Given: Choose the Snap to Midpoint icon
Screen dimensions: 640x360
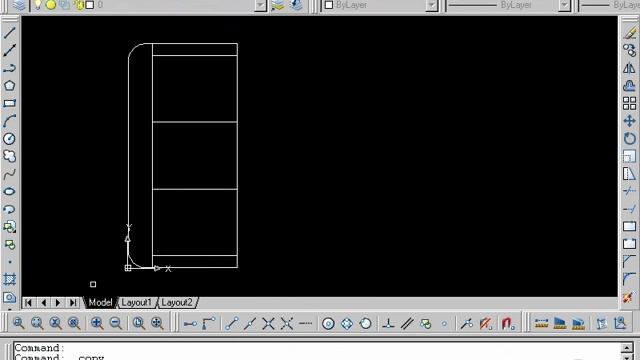Looking at the screenshot, I should pos(250,324).
